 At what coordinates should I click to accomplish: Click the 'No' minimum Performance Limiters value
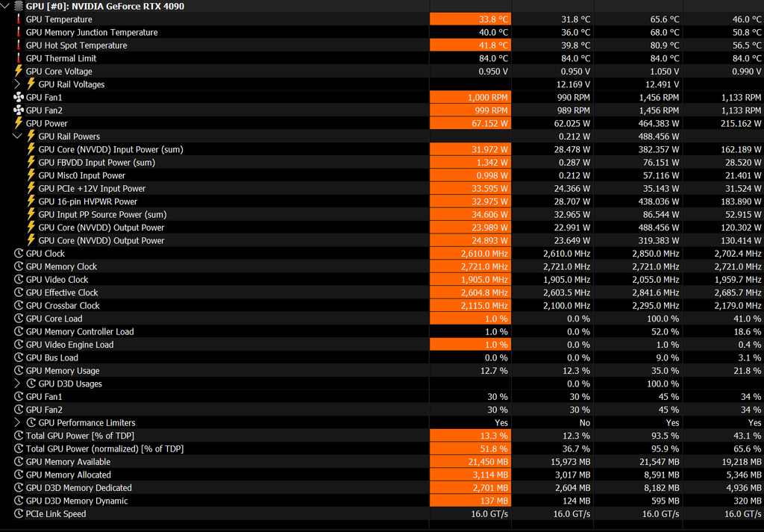[585, 423]
